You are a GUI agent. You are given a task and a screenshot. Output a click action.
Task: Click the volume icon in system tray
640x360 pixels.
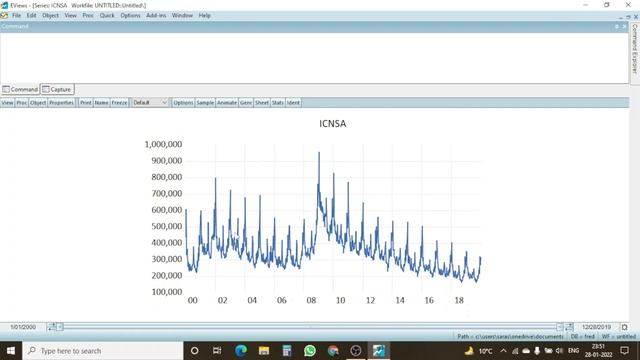(559, 351)
